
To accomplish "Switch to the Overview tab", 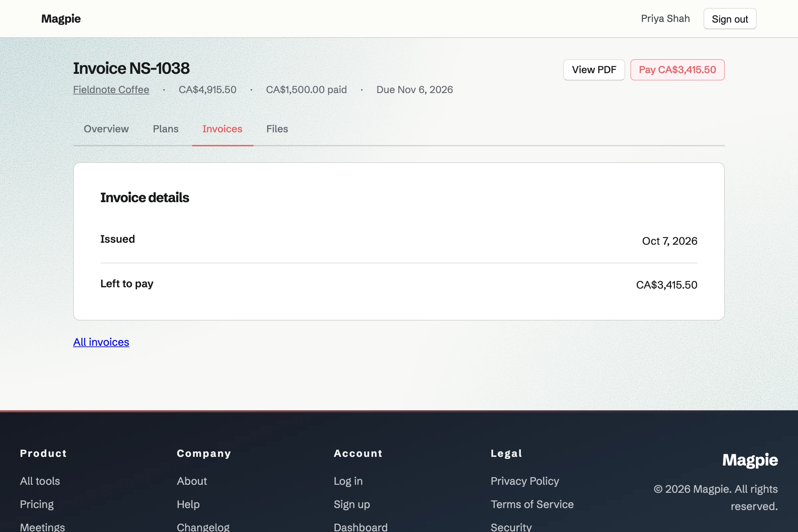I will pos(106,129).
